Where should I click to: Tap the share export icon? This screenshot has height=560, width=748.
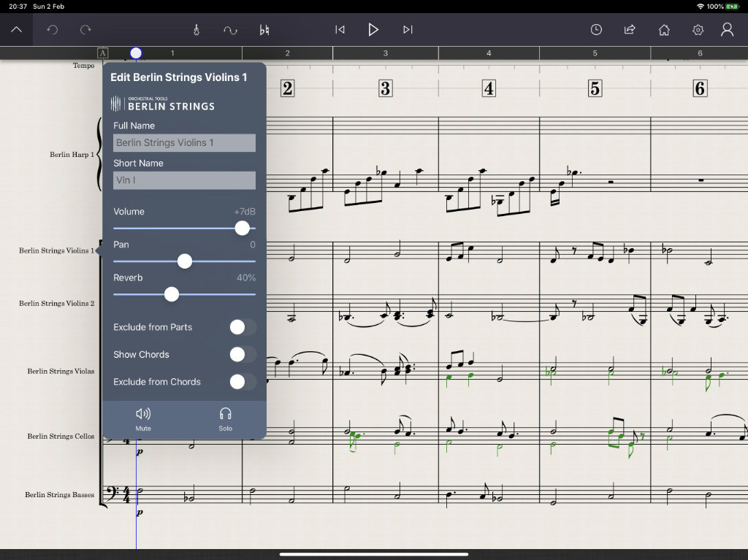tap(630, 30)
